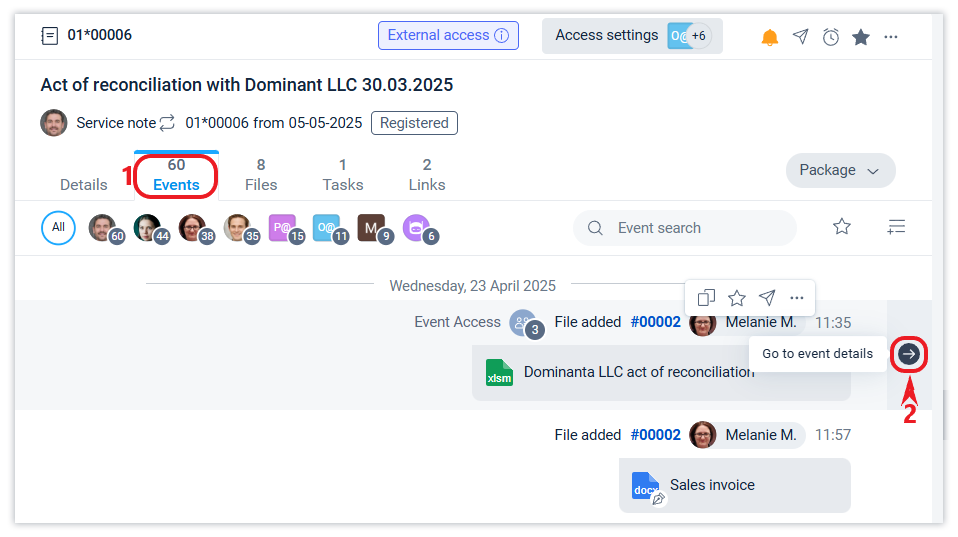Click Go to event details arrow
Screen dimensions: 958x537
(x=909, y=354)
